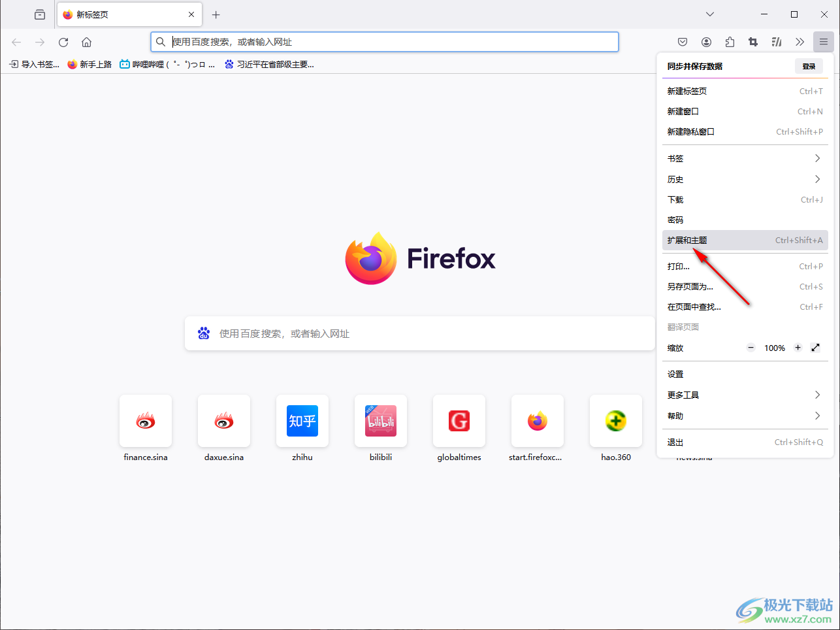This screenshot has height=630, width=840.
Task: Reset zoom via 100% label
Action: tap(775, 348)
